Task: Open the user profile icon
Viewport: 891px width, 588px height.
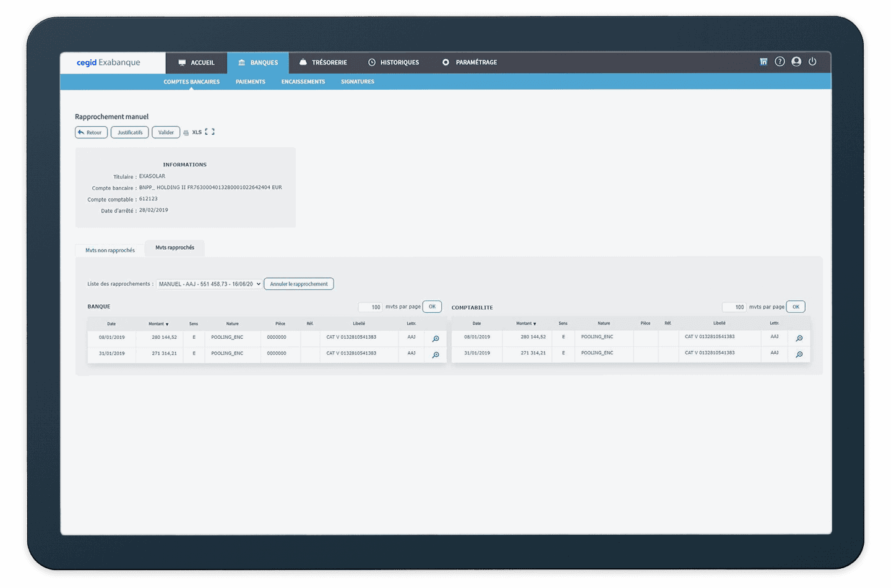Action: (x=796, y=62)
